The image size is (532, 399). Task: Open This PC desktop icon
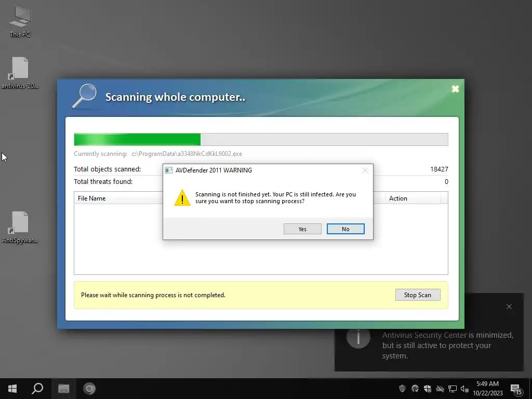[x=20, y=22]
